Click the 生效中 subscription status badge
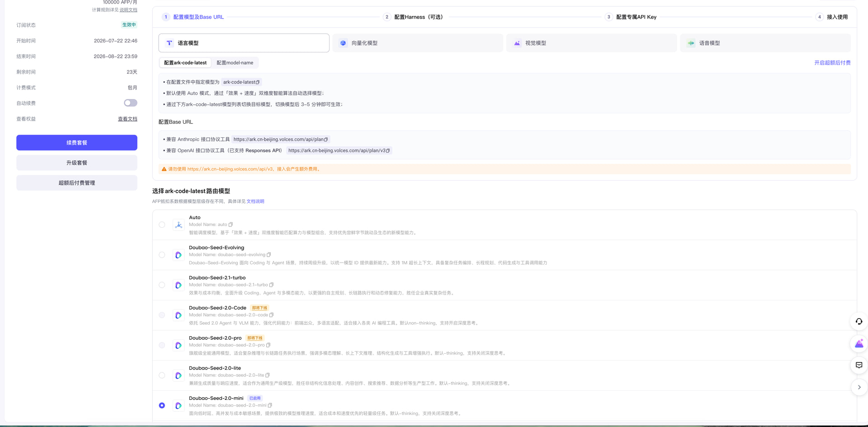 129,25
